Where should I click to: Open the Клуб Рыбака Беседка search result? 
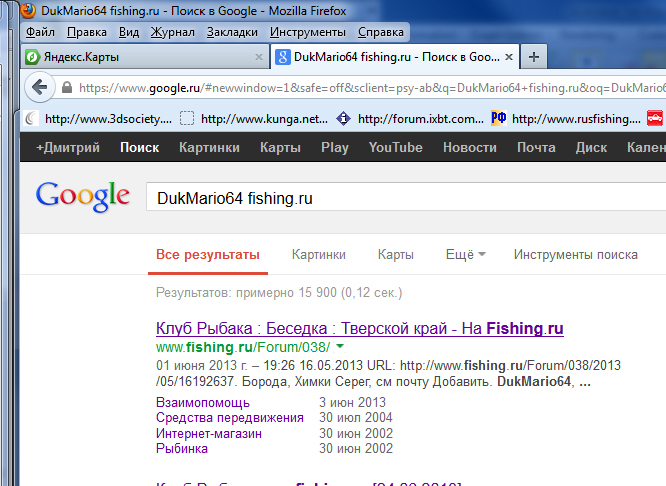pyautogui.click(x=360, y=328)
